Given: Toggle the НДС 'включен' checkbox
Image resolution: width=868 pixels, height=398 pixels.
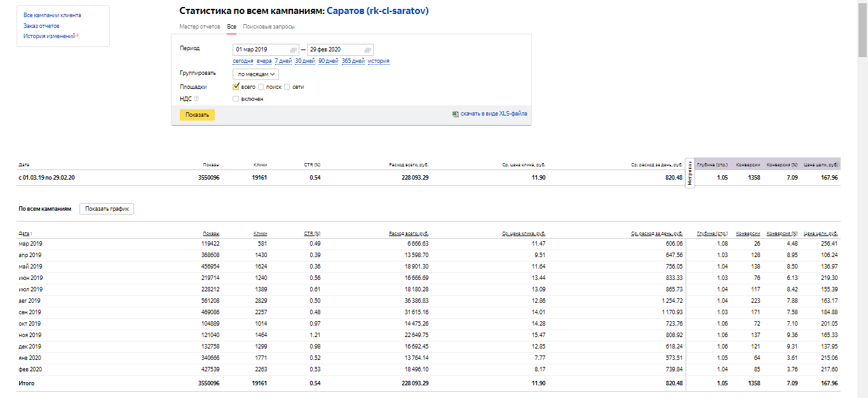Looking at the screenshot, I should click(x=236, y=99).
